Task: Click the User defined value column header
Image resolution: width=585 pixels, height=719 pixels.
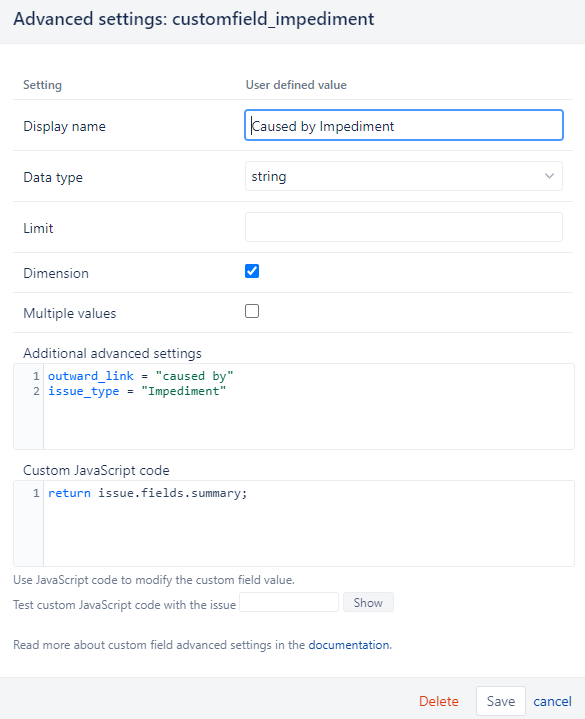Action: pos(296,85)
